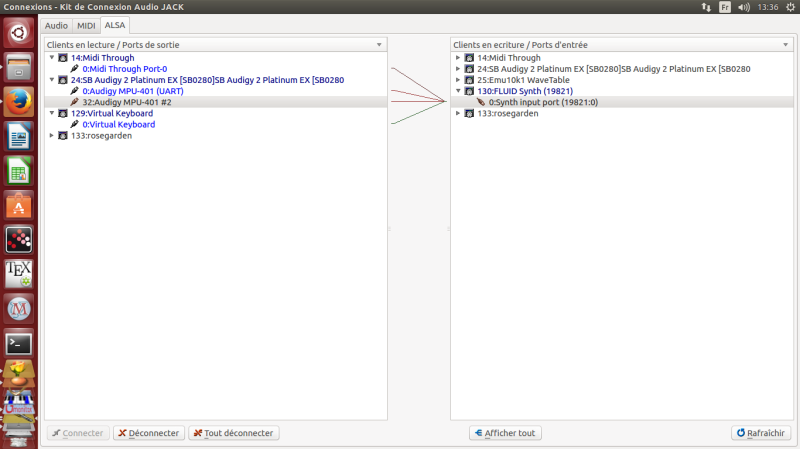Open the Terminal dock icon
Image resolution: width=800 pixels, height=449 pixels.
coord(19,344)
